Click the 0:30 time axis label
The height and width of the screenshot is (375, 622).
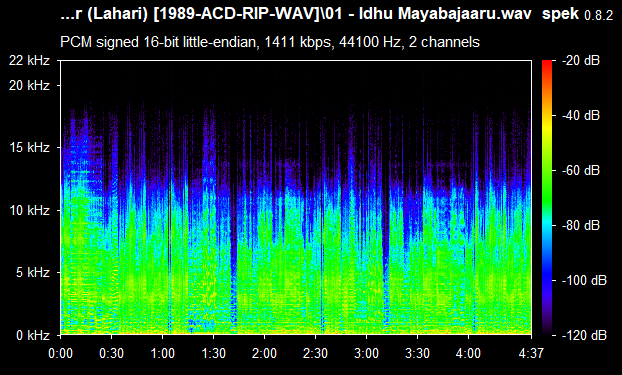click(x=111, y=353)
